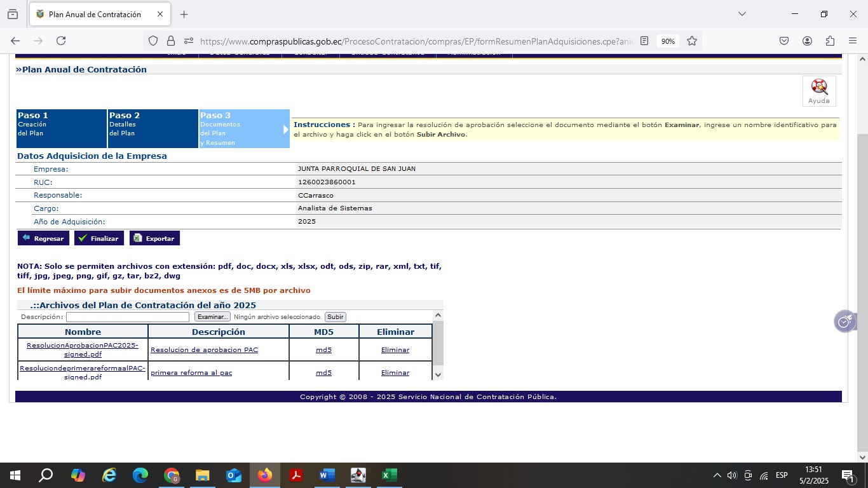The height and width of the screenshot is (488, 868).
Task: Click the Firefox account profile icon
Action: [807, 41]
